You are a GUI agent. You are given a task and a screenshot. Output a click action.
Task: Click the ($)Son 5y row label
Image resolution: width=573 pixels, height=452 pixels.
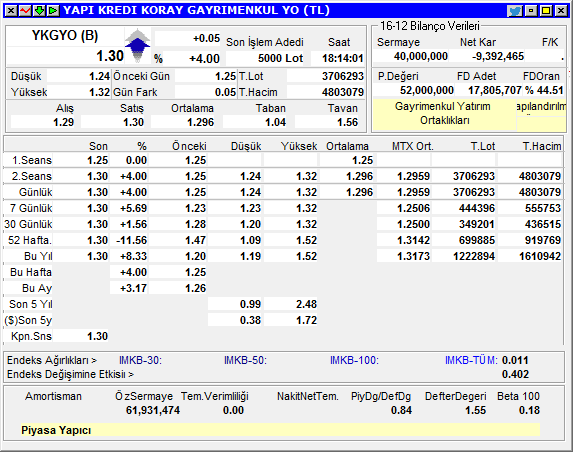click(28, 321)
